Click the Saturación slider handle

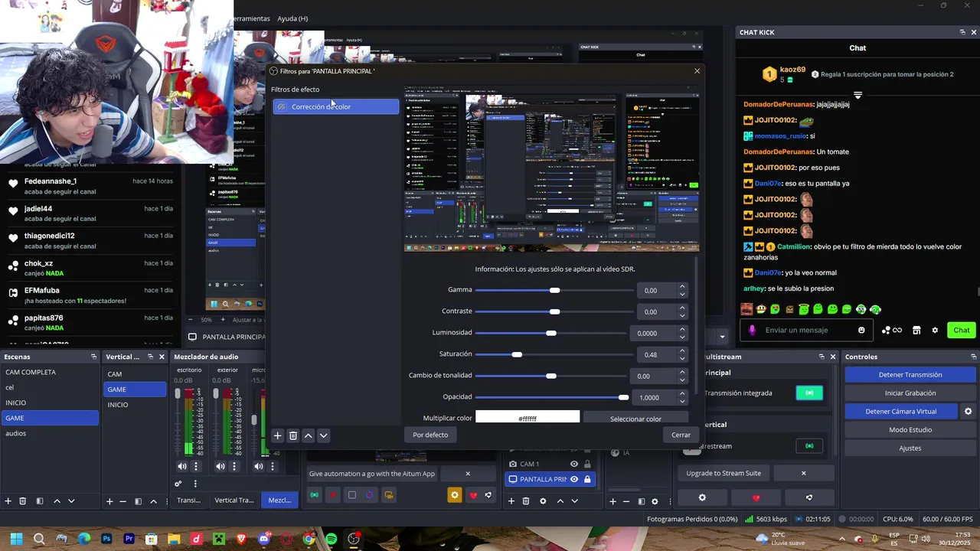click(x=517, y=354)
